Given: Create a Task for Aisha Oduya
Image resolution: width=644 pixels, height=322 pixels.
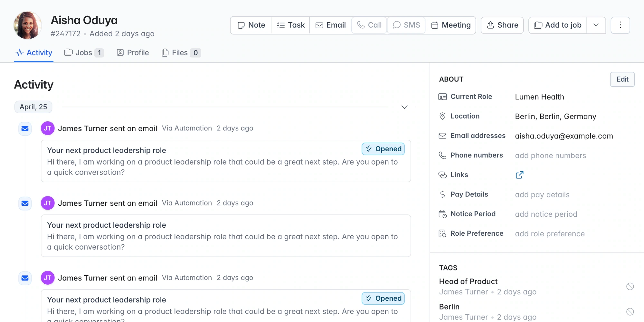Looking at the screenshot, I should (290, 25).
